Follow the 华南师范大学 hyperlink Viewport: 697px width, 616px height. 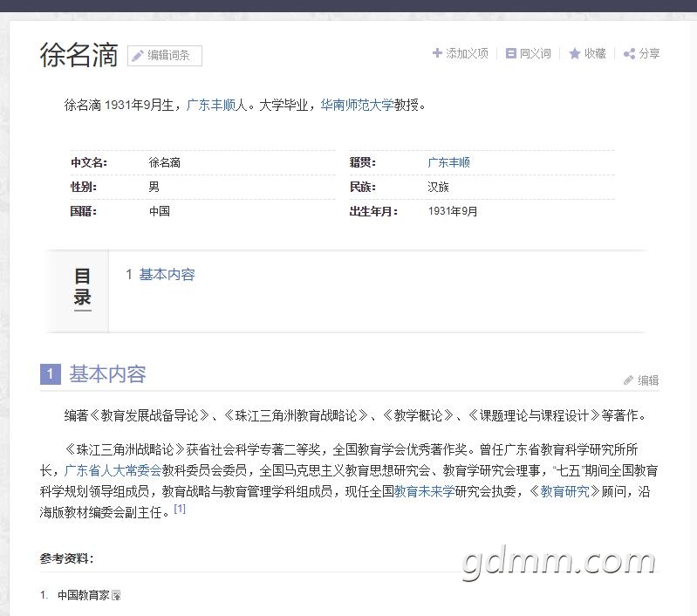357,106
